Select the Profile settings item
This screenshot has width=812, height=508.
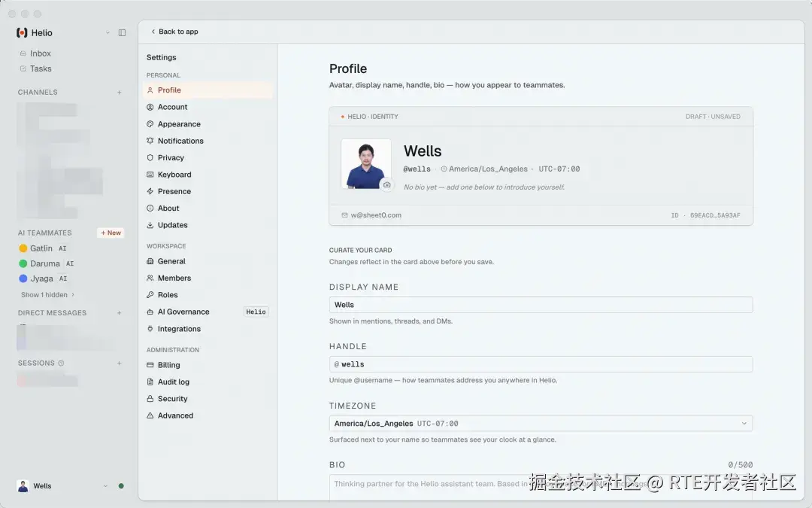(x=208, y=90)
